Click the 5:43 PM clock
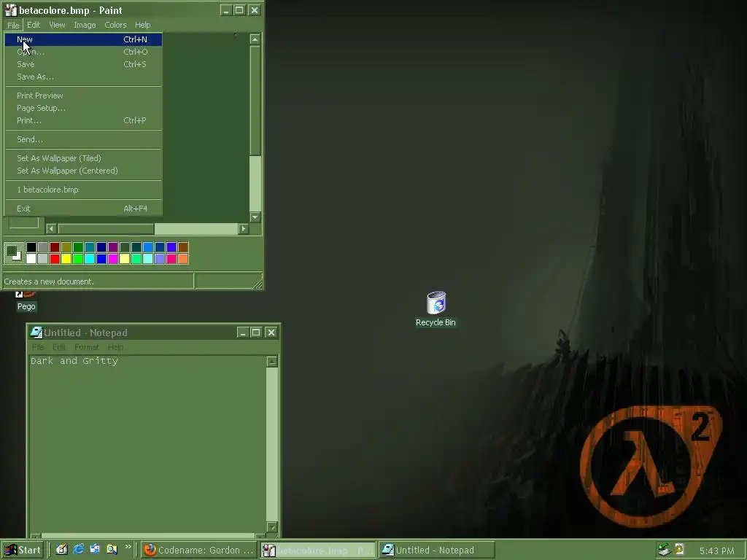Image resolution: width=747 pixels, height=560 pixels. click(x=716, y=551)
